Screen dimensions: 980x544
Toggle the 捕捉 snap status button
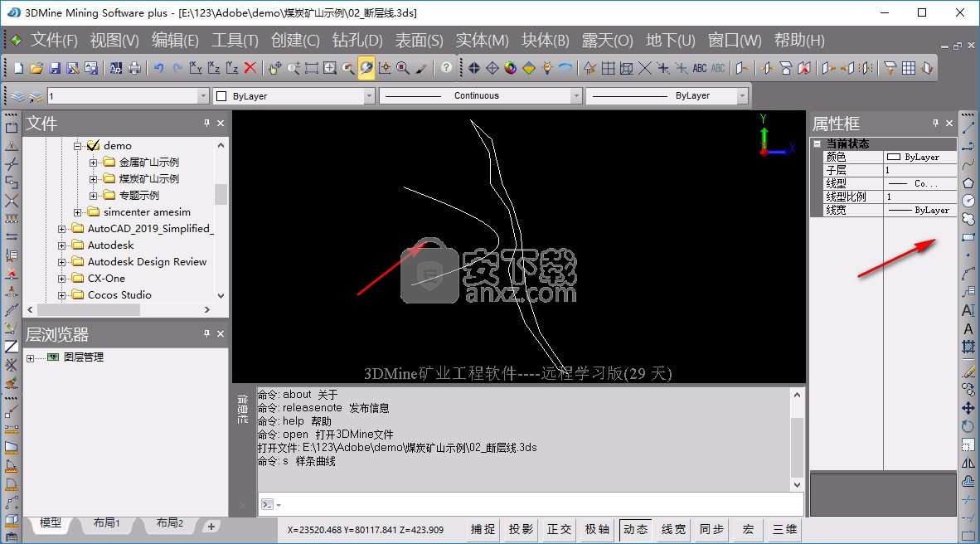[483, 530]
